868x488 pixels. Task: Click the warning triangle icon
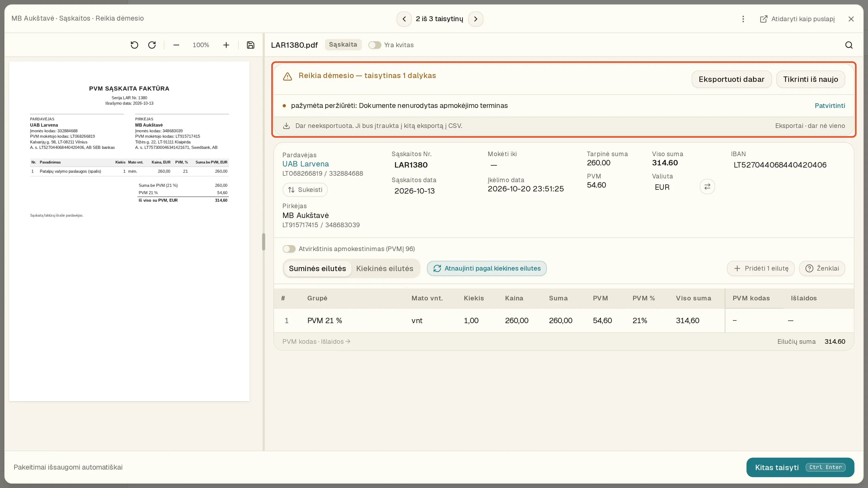288,76
